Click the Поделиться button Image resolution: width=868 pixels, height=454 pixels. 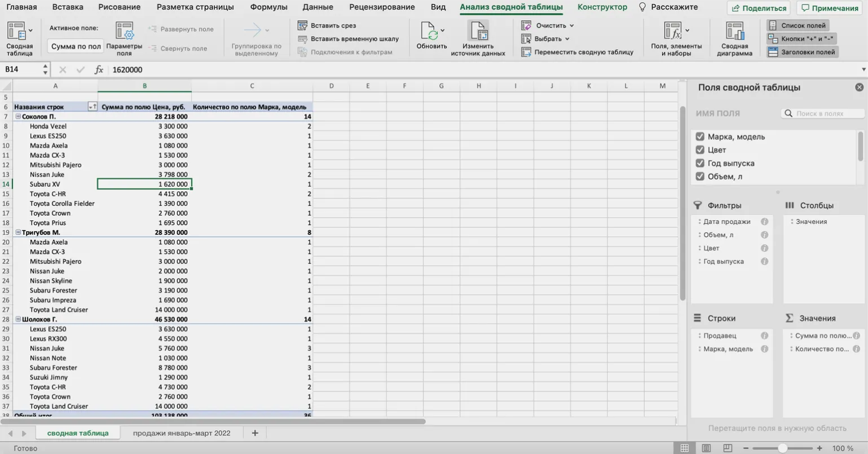point(759,8)
